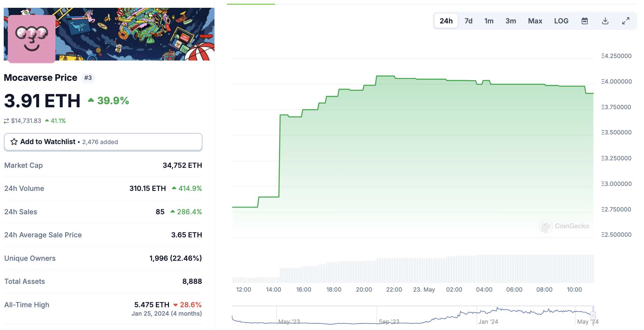
Task: Toggle LOG scale on chart
Action: [x=561, y=21]
